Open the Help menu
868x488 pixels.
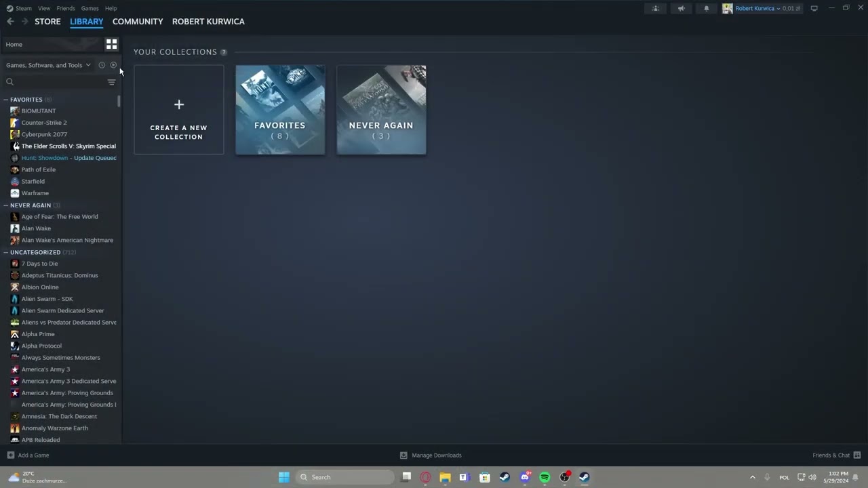pos(111,8)
